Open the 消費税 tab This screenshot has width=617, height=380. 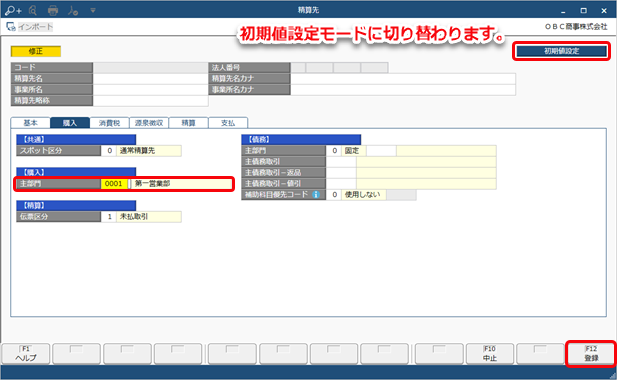[x=109, y=123]
